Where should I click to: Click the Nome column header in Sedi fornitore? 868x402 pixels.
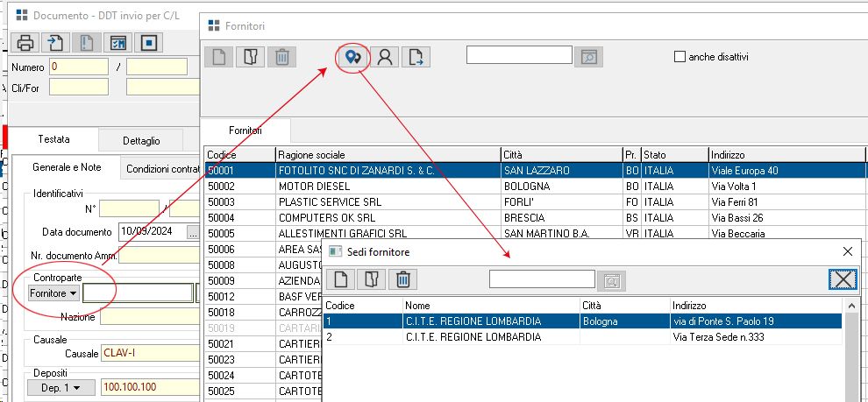[x=491, y=306]
